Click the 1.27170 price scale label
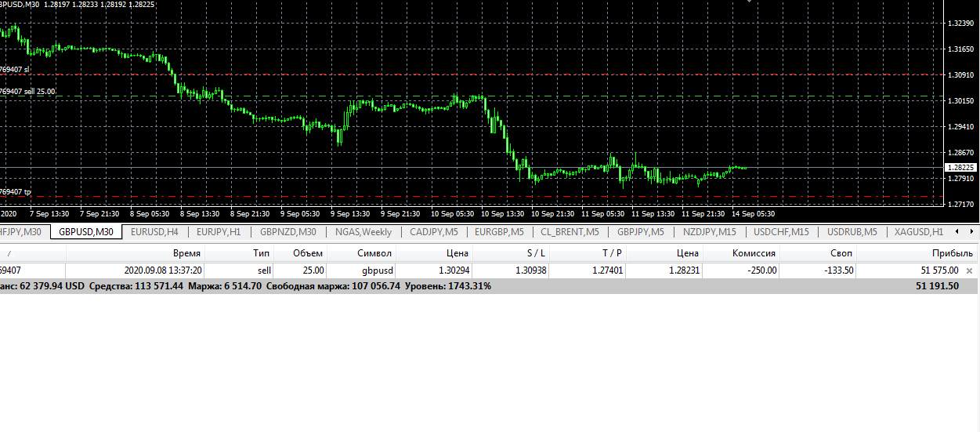Screen dimensions: 980x432 [x=961, y=204]
